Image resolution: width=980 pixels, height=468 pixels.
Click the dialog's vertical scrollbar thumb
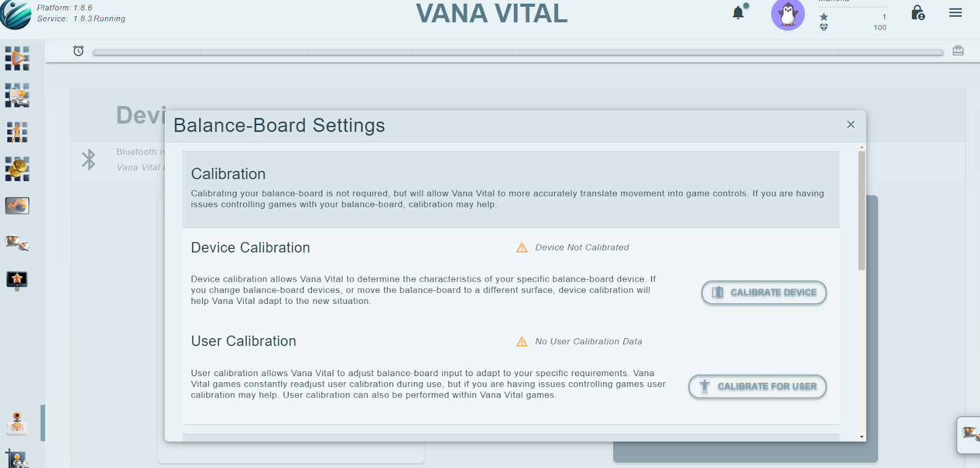[862, 211]
